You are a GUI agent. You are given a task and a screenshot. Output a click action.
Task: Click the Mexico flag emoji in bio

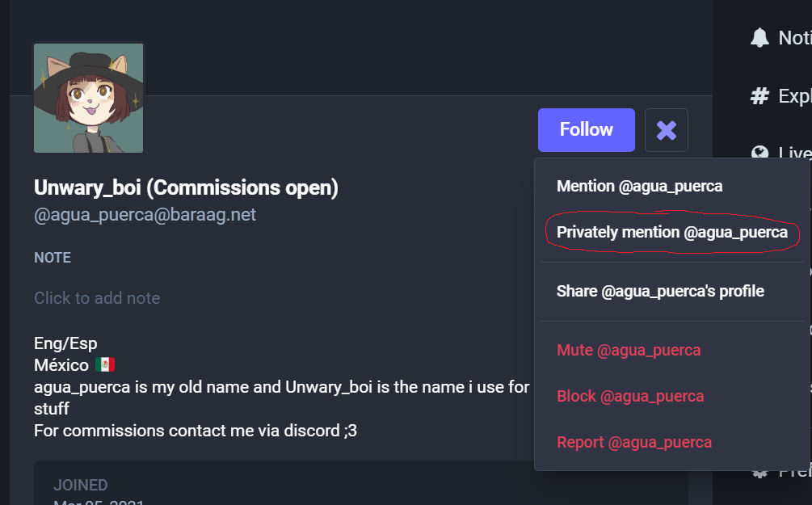pos(105,364)
